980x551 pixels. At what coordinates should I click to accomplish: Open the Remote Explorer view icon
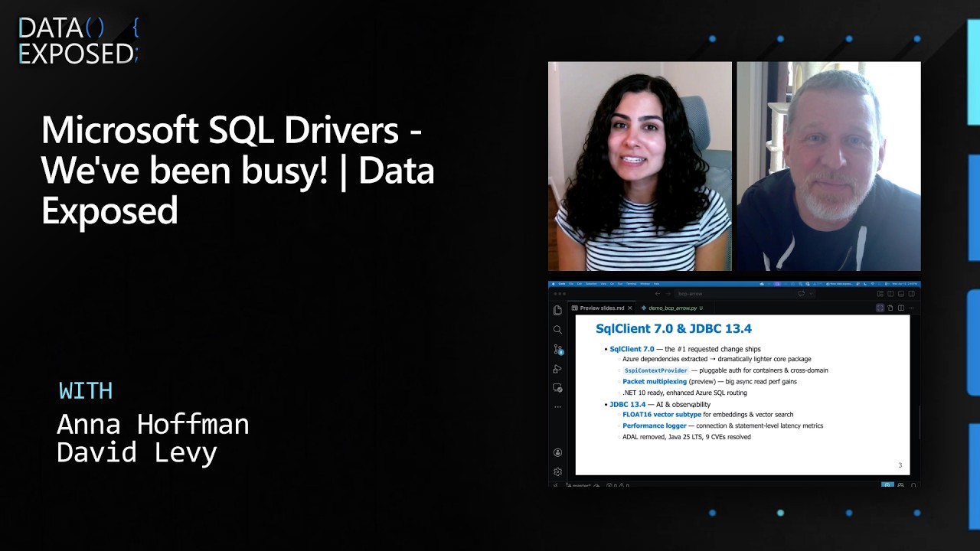pos(557,388)
